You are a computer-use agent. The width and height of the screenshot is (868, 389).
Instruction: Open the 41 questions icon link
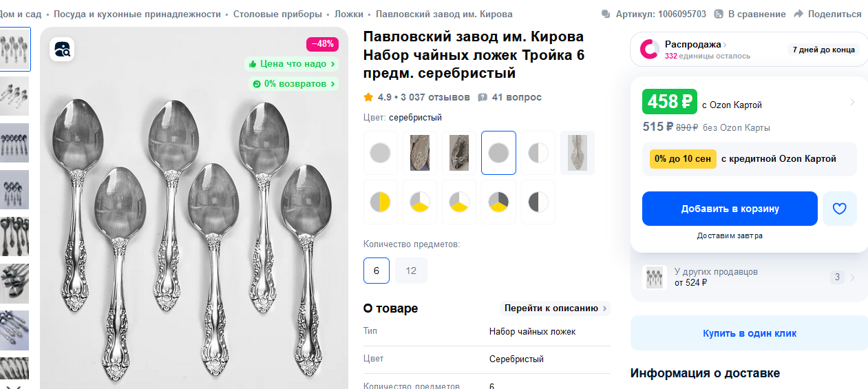[x=483, y=97]
